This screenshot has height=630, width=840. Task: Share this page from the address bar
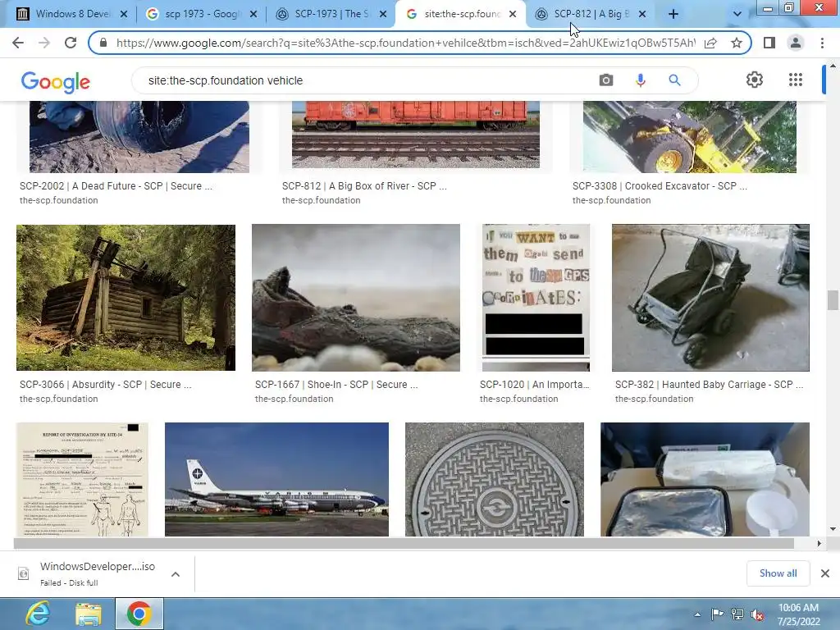710,43
